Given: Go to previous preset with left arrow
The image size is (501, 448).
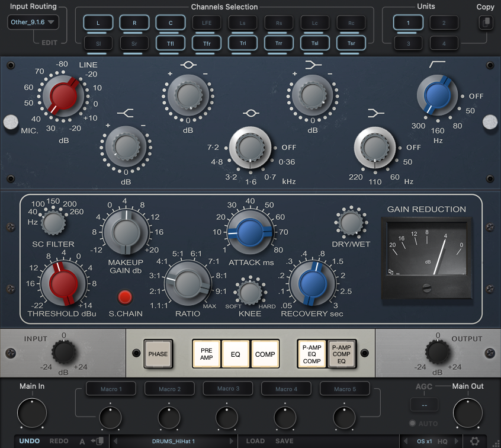Looking at the screenshot, I should (115, 441).
